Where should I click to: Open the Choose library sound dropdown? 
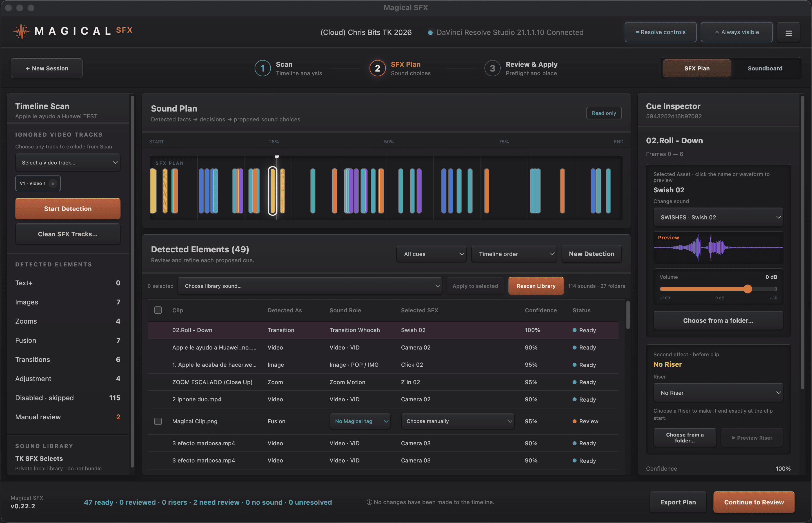(310, 286)
